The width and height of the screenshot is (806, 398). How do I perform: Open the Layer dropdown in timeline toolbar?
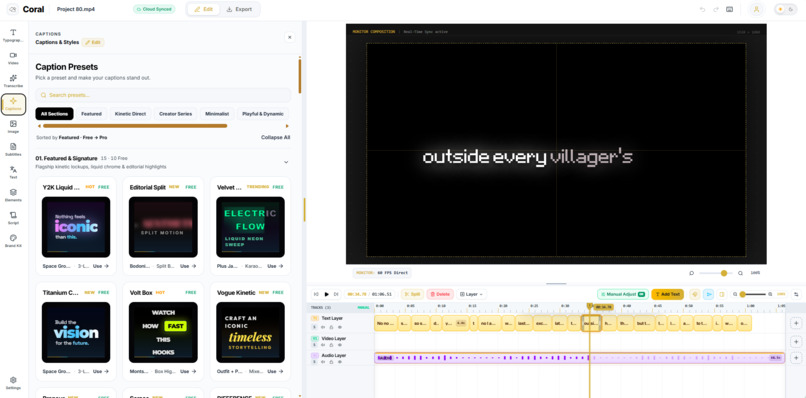pos(471,294)
